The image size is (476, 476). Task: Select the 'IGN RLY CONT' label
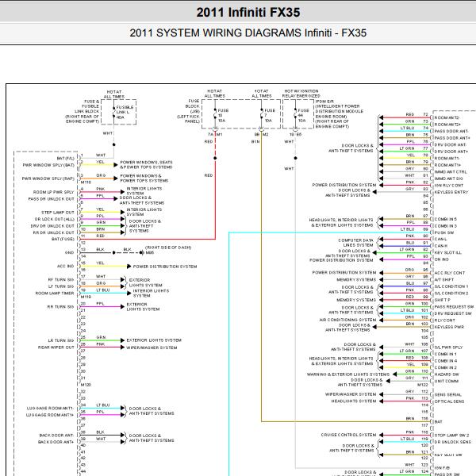pyautogui.click(x=449, y=185)
